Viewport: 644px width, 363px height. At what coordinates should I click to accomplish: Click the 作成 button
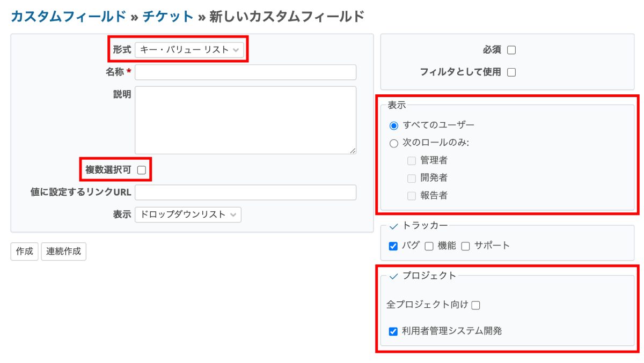25,251
